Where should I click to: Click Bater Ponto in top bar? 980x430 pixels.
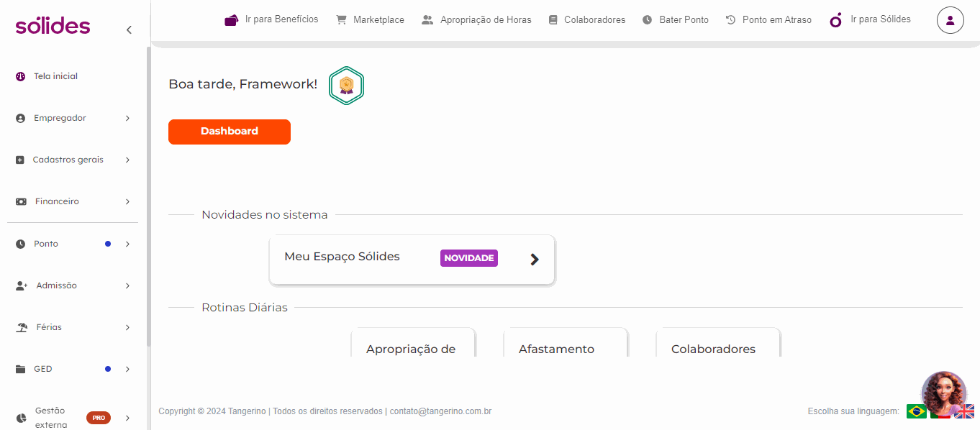pyautogui.click(x=684, y=20)
